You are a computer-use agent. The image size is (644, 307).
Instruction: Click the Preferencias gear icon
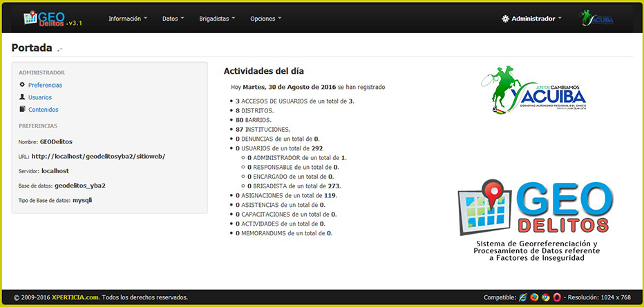(x=22, y=85)
